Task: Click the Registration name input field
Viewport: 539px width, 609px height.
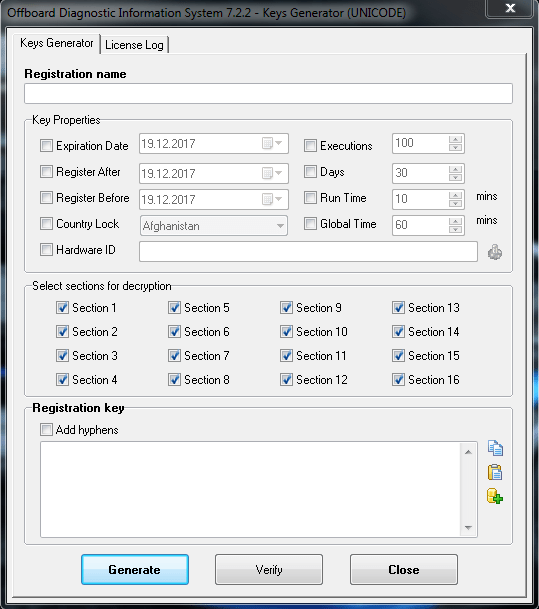Action: point(268,94)
